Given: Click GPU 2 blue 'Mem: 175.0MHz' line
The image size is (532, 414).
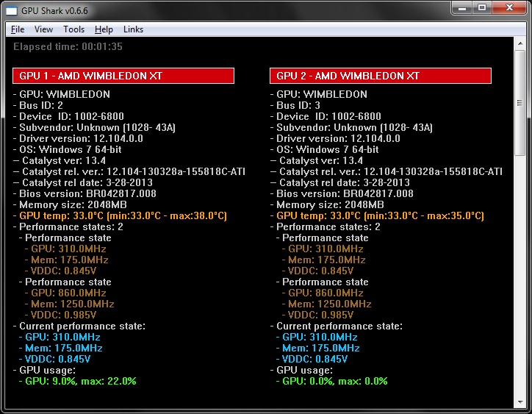Looking at the screenshot, I should [318, 348].
